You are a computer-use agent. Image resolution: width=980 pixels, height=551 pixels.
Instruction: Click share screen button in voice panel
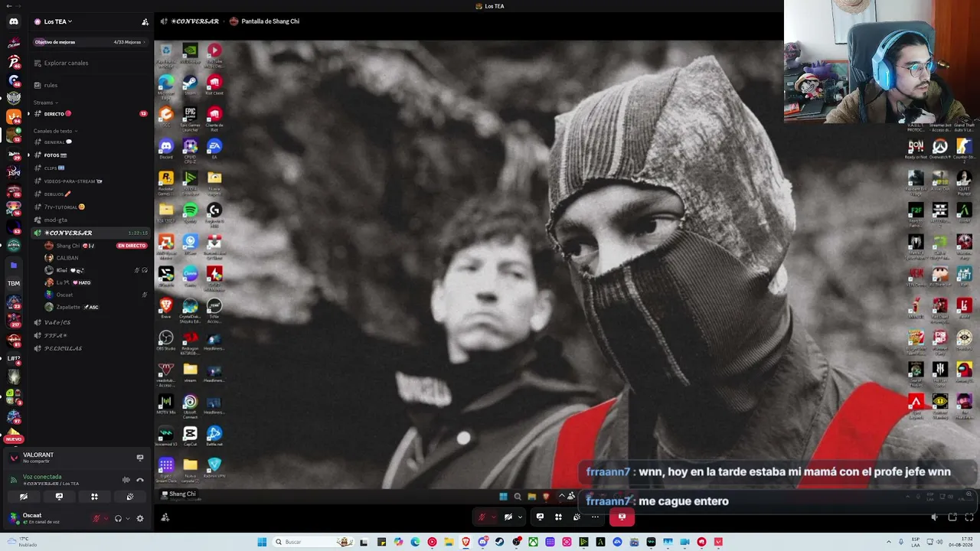click(x=59, y=497)
